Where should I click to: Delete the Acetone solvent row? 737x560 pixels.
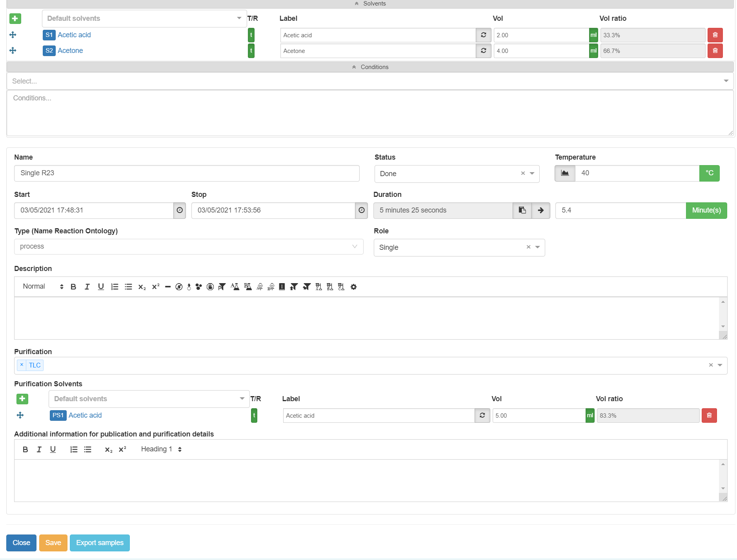pos(715,51)
